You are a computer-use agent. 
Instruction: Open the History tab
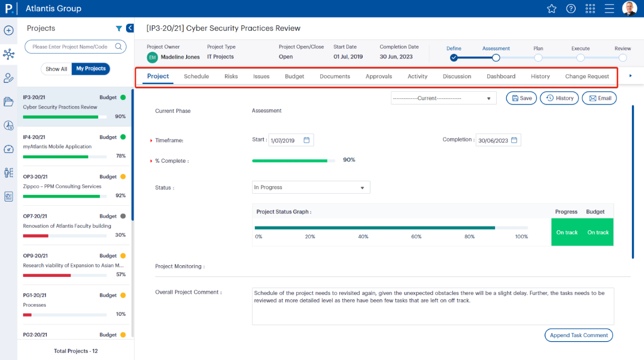(x=540, y=76)
